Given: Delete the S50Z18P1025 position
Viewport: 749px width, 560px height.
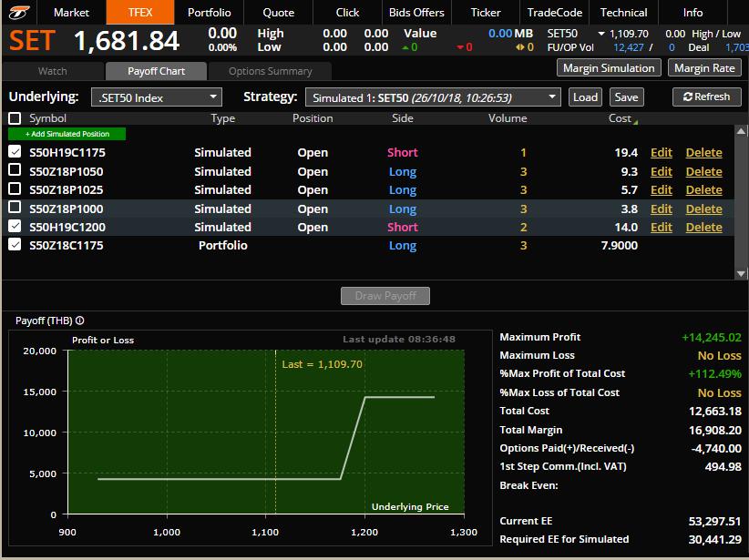Looking at the screenshot, I should click(x=703, y=189).
